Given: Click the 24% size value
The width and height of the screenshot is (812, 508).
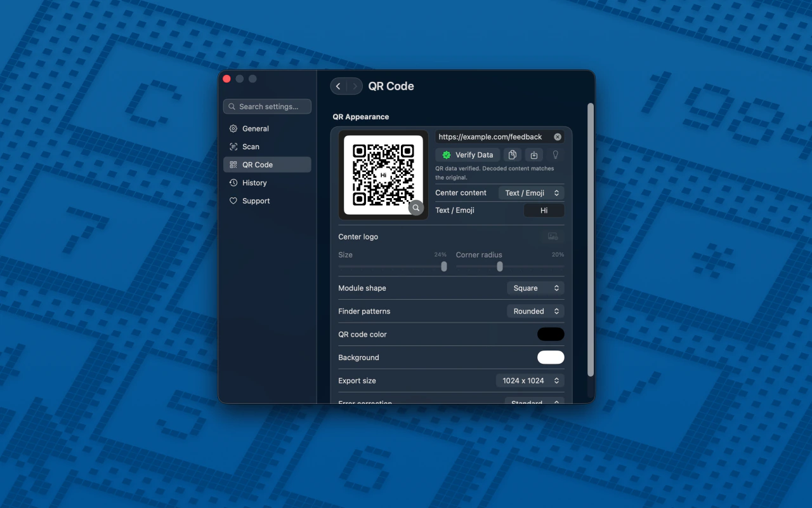Looking at the screenshot, I should 440,255.
